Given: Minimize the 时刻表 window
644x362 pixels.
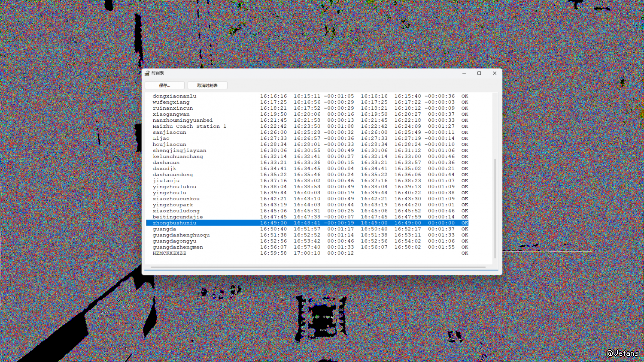Looking at the screenshot, I should 464,73.
